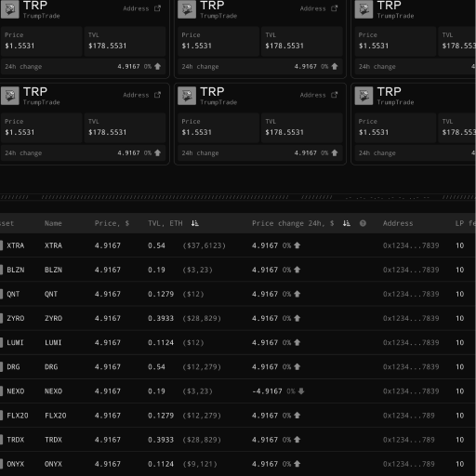Click the up arrow in the QNT row
Image resolution: width=476 pixels, height=476 pixels.
click(297, 294)
